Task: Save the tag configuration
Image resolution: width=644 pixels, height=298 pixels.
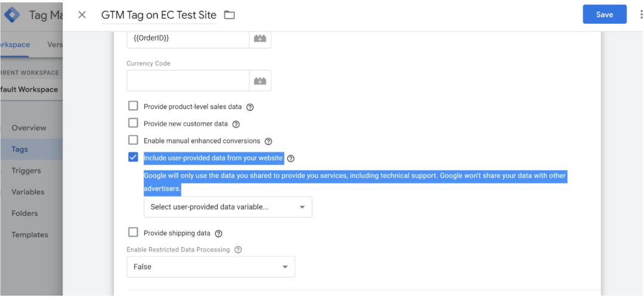Action: (604, 15)
